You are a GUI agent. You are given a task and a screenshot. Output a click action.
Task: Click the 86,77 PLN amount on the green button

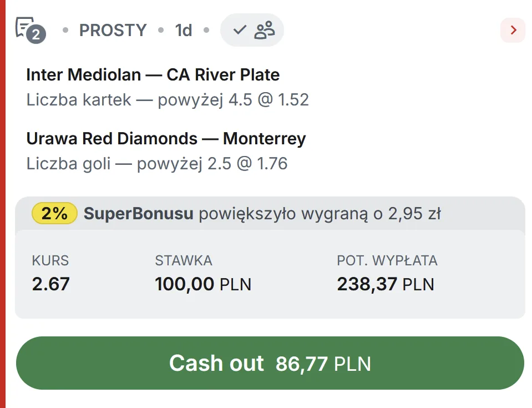click(323, 364)
